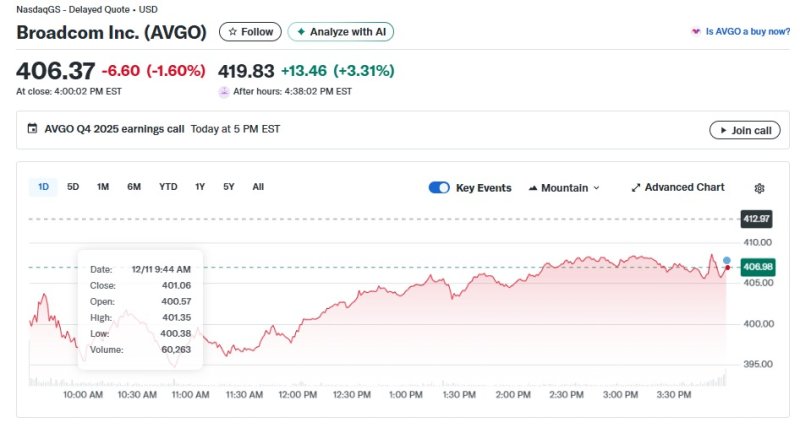This screenshot has width=800, height=428.
Task: Click the after hours moon icon
Action: click(224, 91)
